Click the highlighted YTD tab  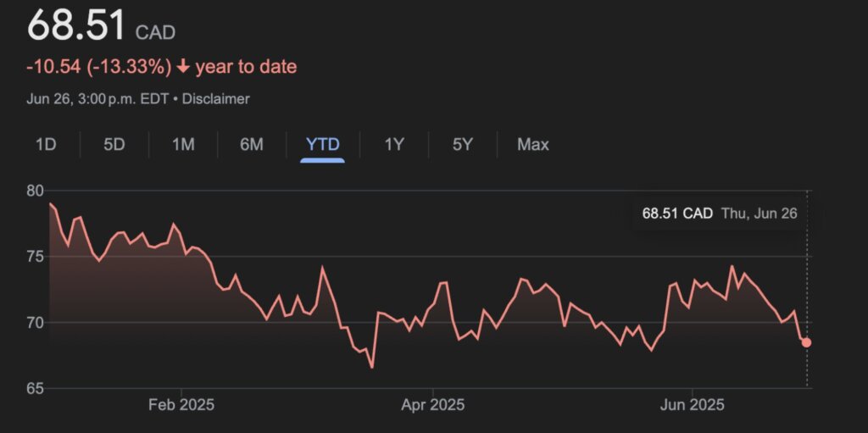coord(322,145)
